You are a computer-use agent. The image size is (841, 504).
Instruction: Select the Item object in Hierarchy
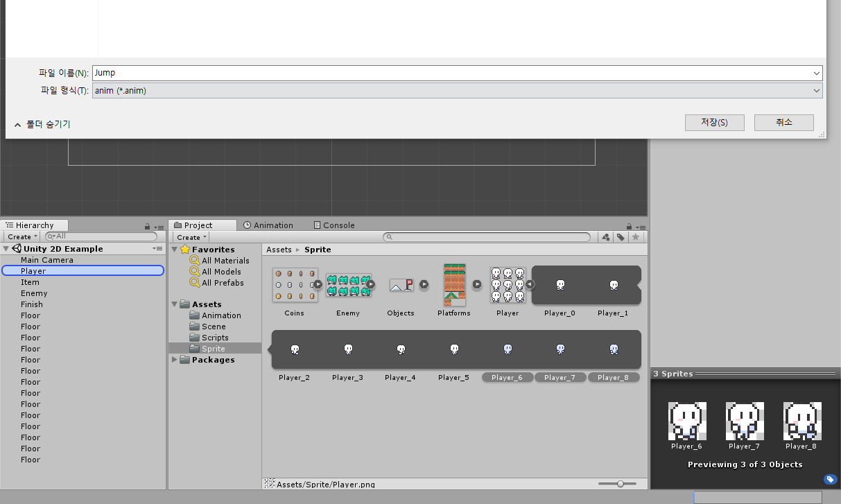[x=30, y=282]
